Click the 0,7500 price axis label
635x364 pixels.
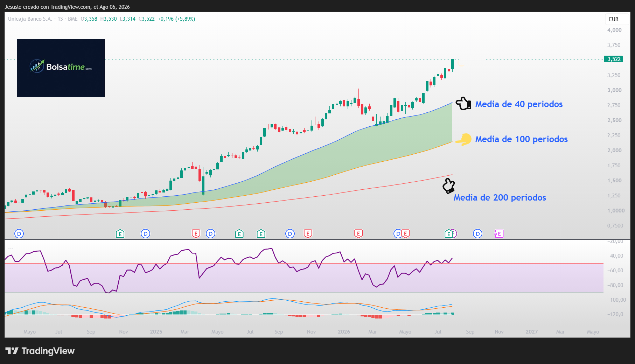coord(615,226)
